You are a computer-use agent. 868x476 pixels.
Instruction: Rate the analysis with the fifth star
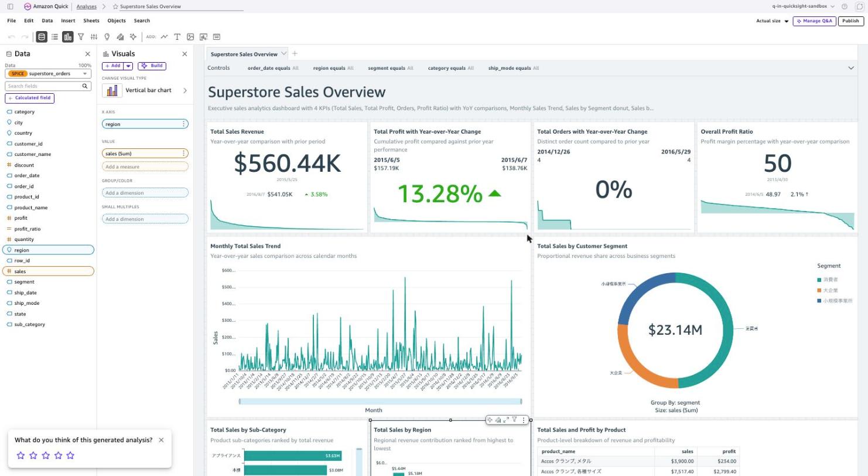click(71, 455)
